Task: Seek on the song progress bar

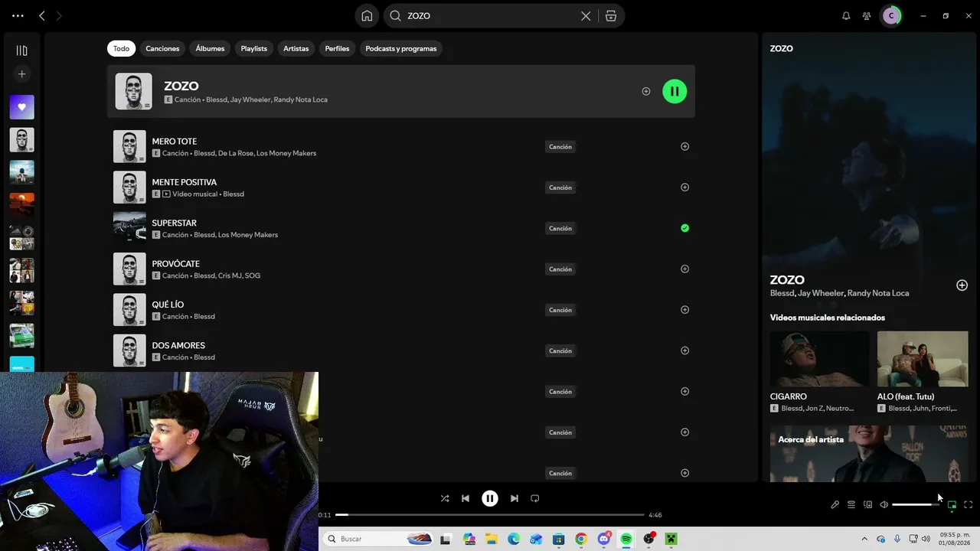Action: pos(490,515)
